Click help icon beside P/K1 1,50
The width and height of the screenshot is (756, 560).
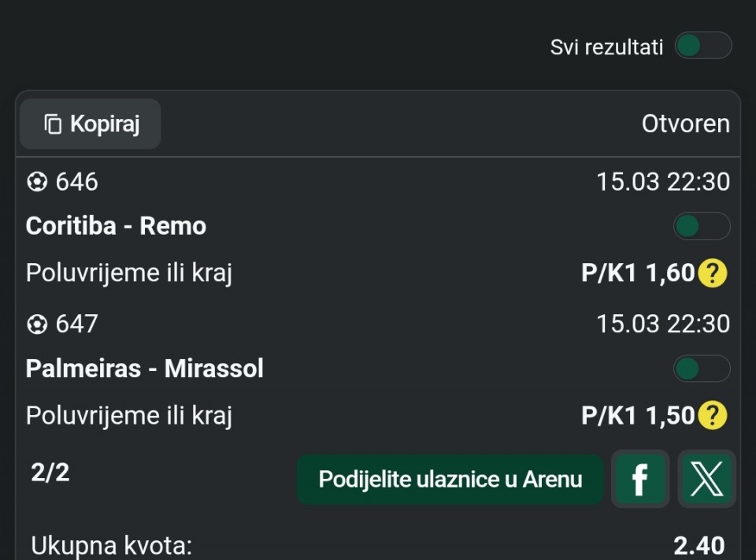coord(712,415)
